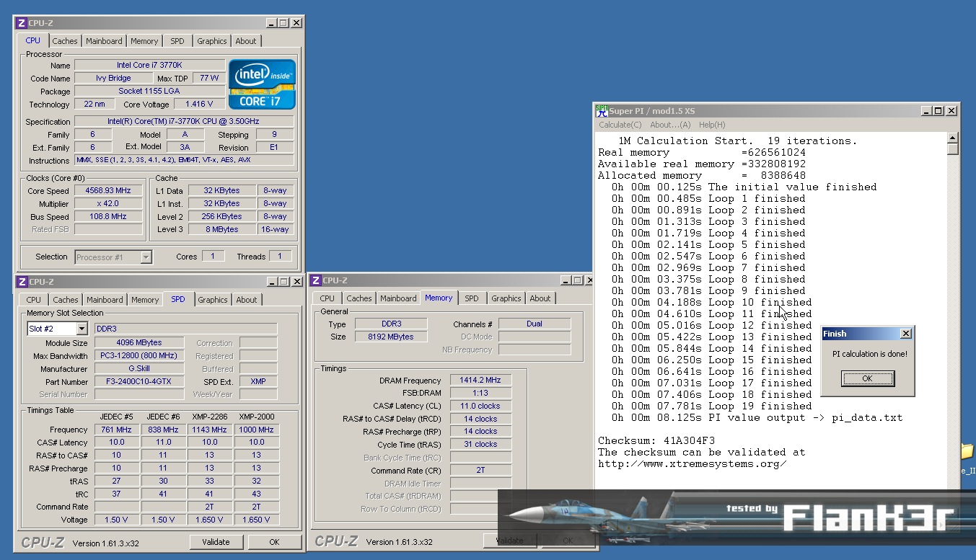Screen dimensions: 976x560
Task: Click the CAS# Latency 11.0 clocks value
Action: click(480, 406)
